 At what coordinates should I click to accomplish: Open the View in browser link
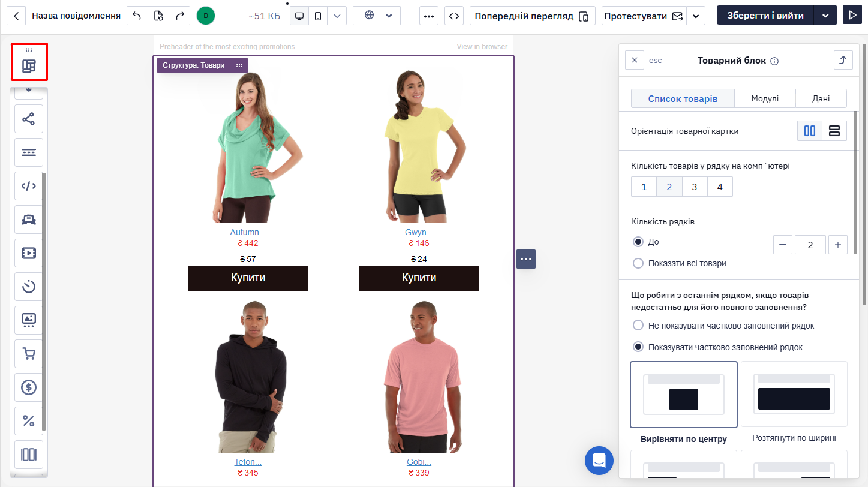pyautogui.click(x=482, y=47)
